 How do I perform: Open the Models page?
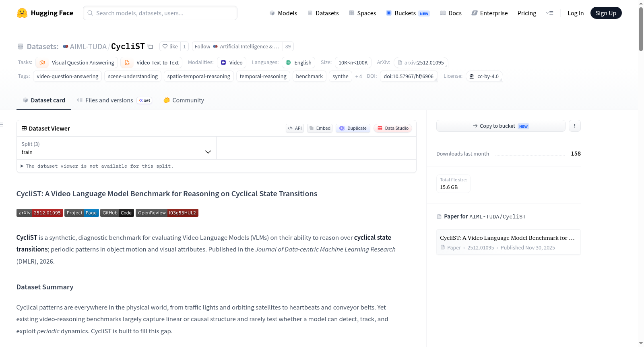pyautogui.click(x=283, y=13)
